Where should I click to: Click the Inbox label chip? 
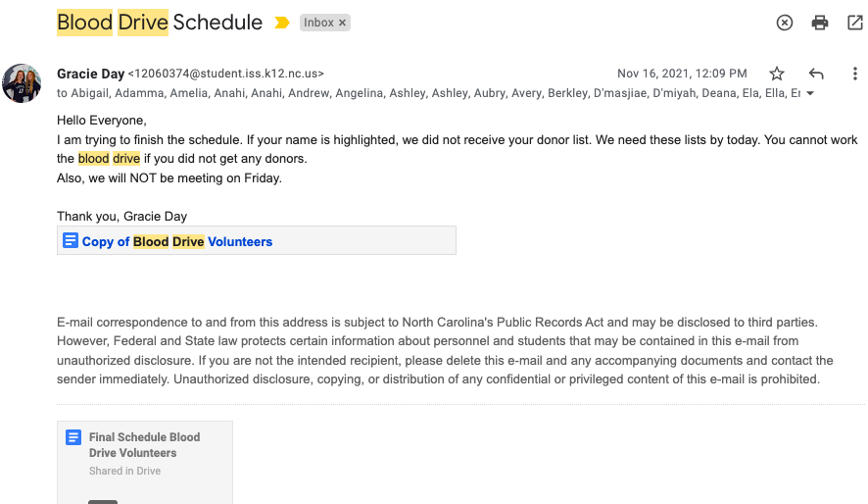click(318, 23)
